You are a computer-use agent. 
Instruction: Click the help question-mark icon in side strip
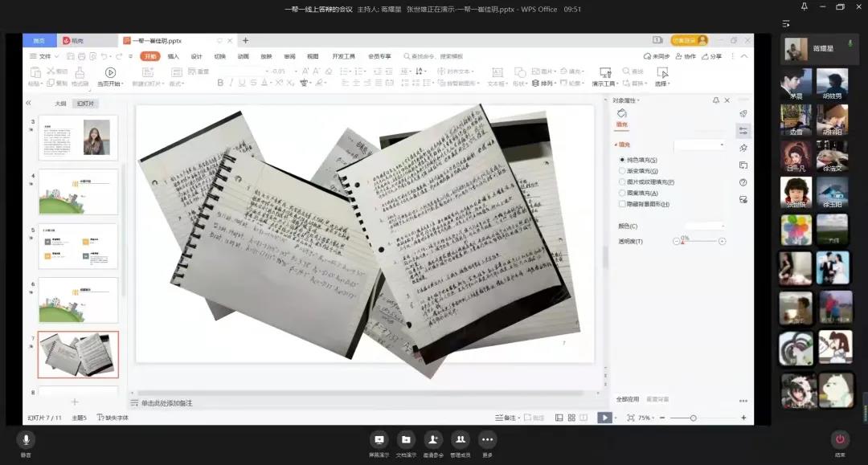(x=743, y=182)
